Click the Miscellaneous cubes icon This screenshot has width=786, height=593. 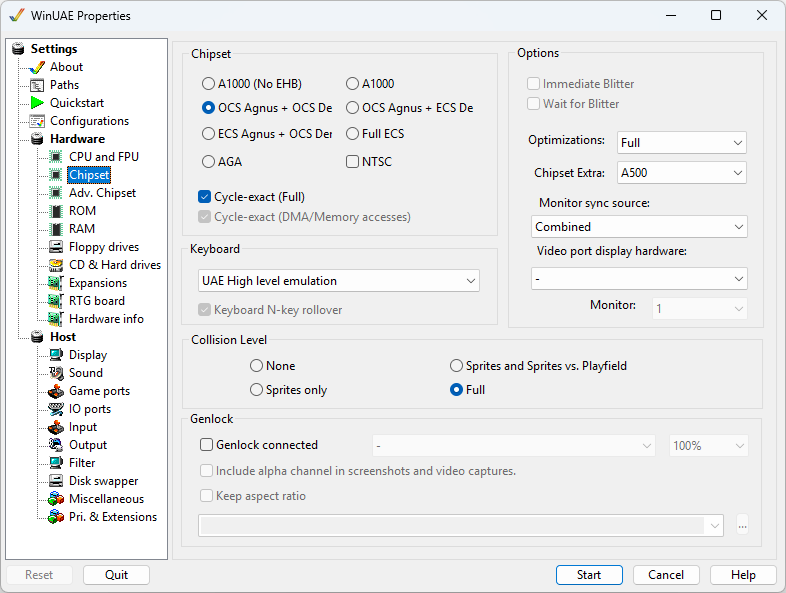(56, 499)
